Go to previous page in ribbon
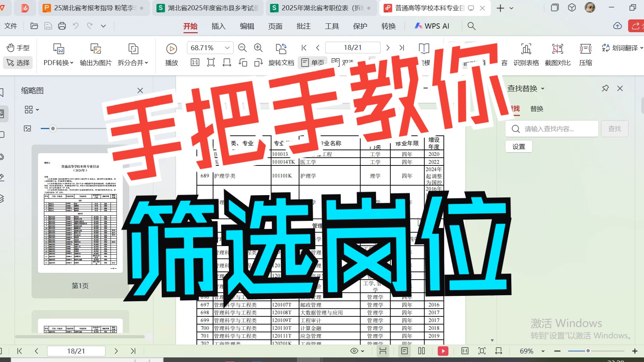The width and height of the screenshot is (644, 362). (318, 48)
